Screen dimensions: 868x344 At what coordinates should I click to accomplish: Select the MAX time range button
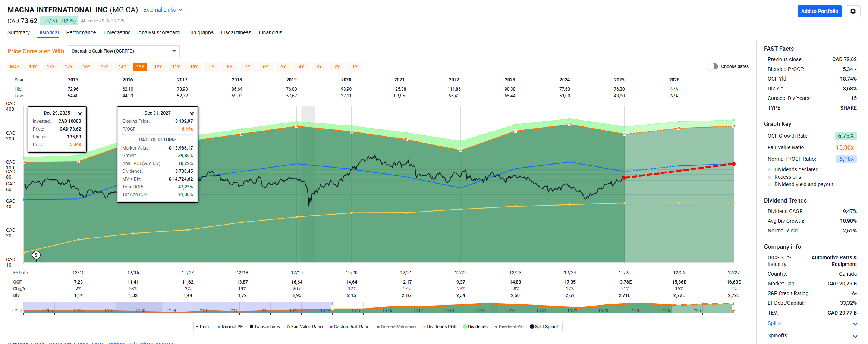(x=15, y=67)
